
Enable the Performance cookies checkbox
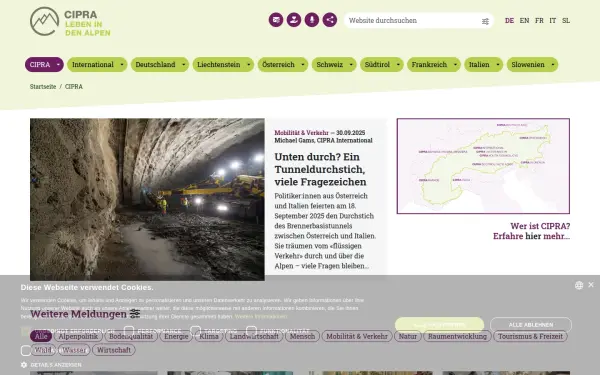[129, 331]
